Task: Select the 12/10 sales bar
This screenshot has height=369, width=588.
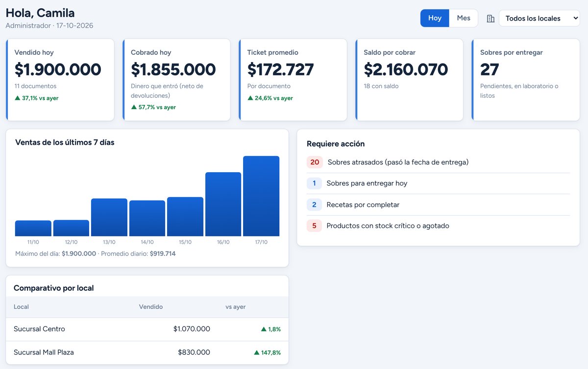Action: pos(71,228)
